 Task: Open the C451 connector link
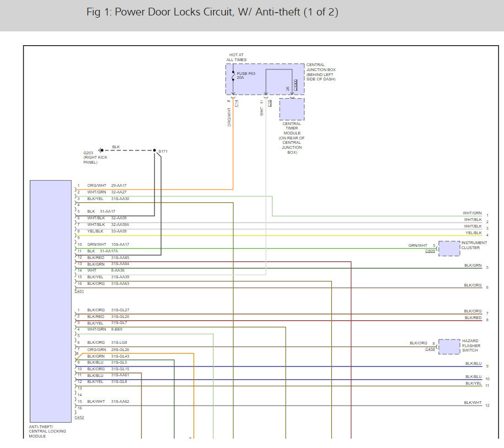point(79,291)
